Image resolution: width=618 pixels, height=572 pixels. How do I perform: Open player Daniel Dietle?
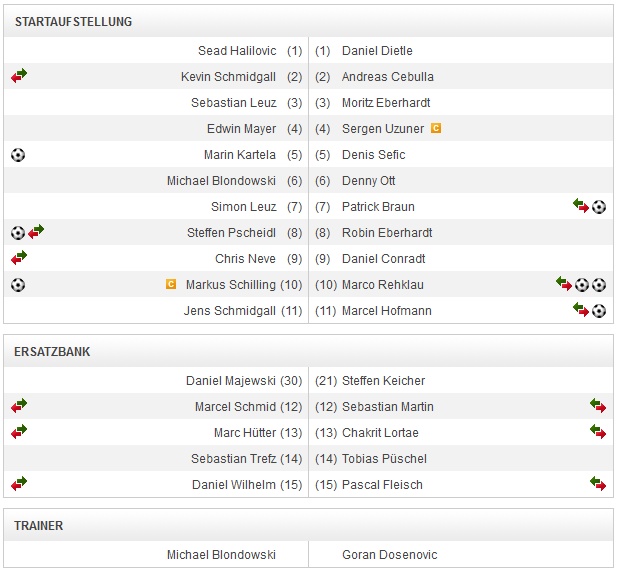377,51
